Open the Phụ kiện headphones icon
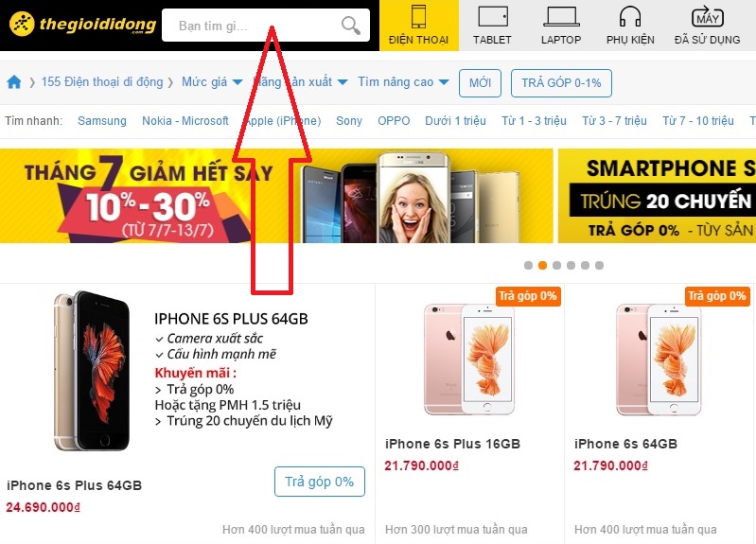 (x=630, y=17)
